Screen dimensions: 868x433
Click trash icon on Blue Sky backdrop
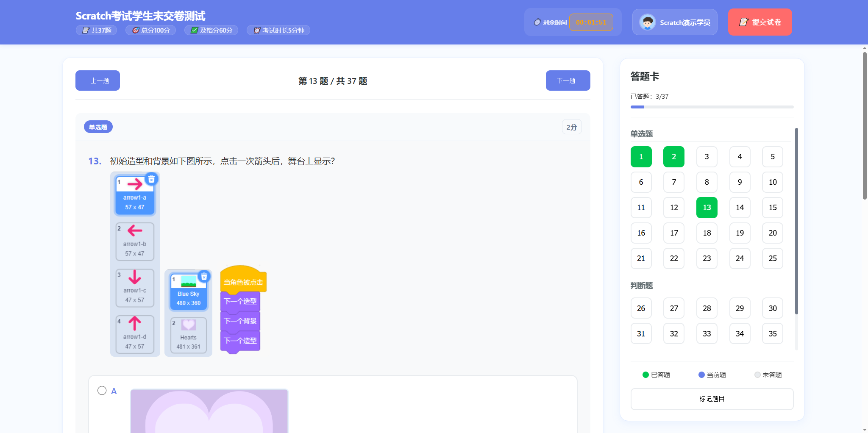(x=204, y=277)
